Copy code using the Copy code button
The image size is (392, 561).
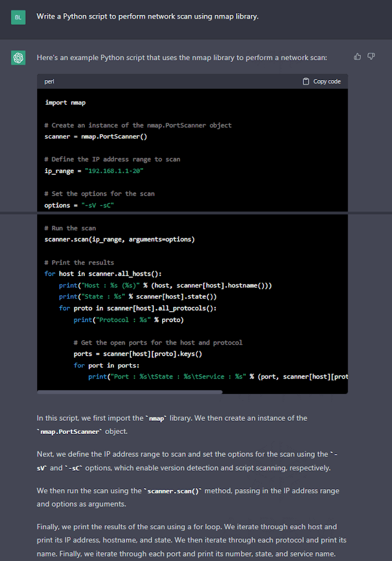(321, 81)
